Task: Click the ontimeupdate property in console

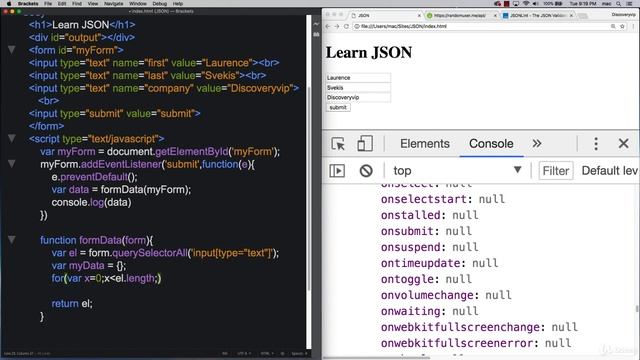Action: (x=421, y=263)
